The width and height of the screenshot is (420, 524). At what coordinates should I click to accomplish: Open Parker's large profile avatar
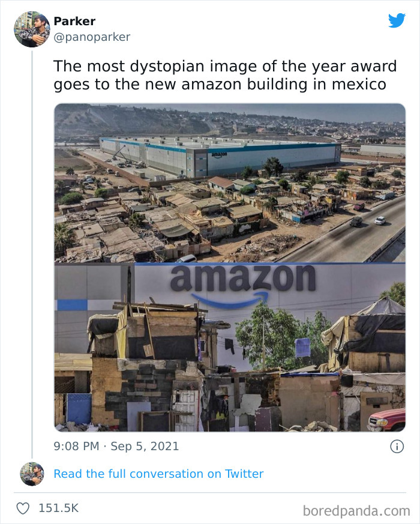(x=32, y=29)
